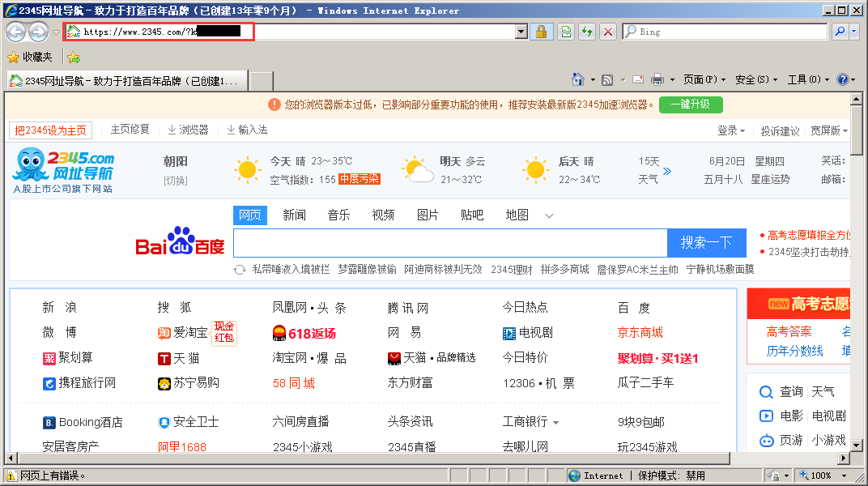Open the Home page icon in command bar
Viewport: 868px width, 486px height.
click(x=578, y=79)
